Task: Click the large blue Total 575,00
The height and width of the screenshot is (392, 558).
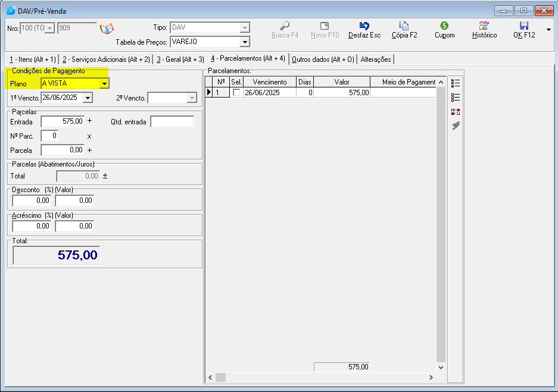Action: point(56,255)
